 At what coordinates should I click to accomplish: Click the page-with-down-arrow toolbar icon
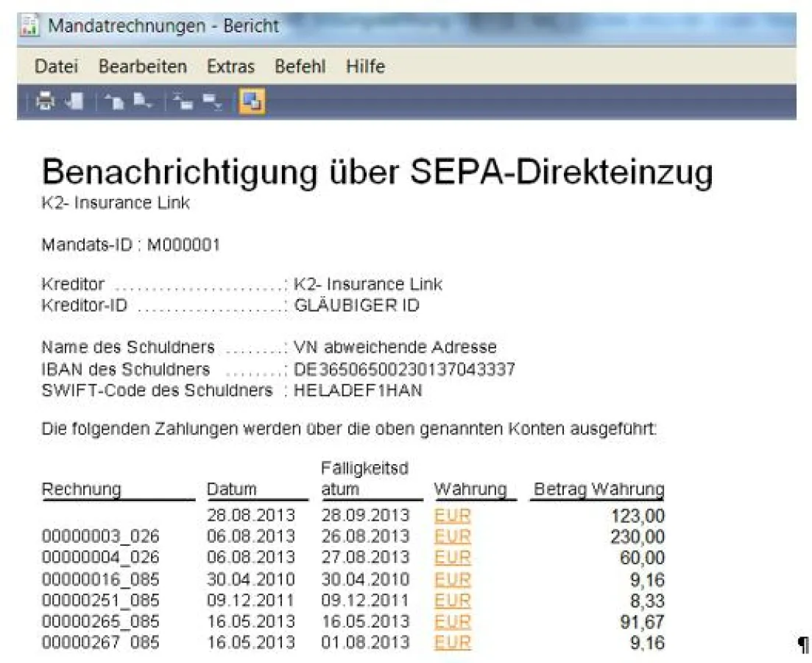coord(141,102)
